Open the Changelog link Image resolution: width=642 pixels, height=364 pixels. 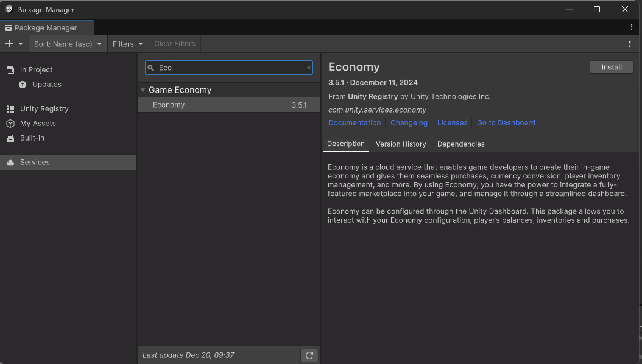409,123
